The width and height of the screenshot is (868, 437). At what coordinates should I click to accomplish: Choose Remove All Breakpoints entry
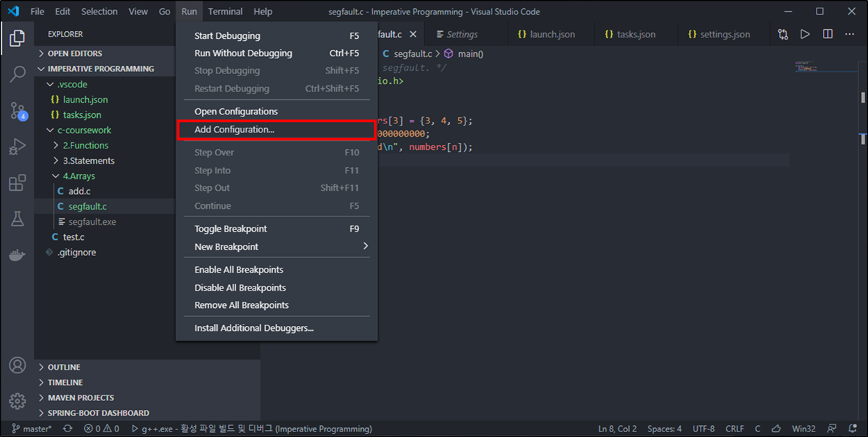(x=276, y=305)
